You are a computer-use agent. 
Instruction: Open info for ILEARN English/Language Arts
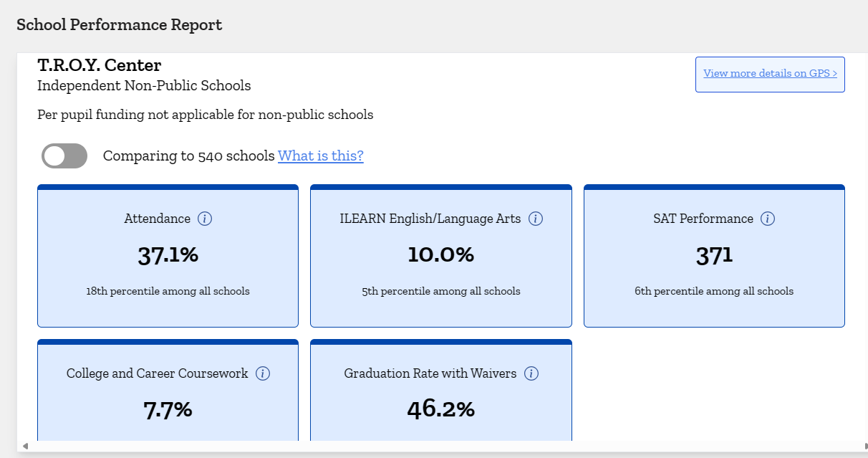click(x=535, y=219)
